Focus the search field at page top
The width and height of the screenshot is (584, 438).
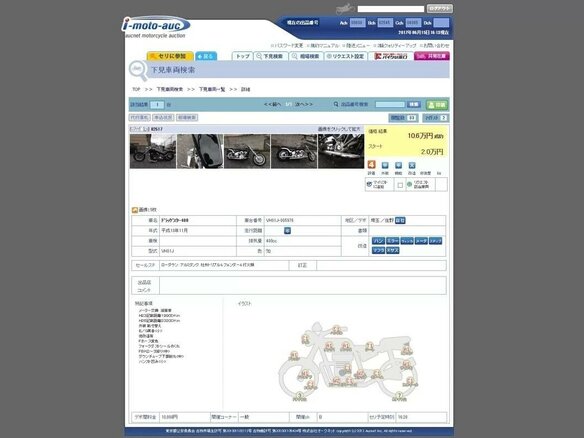[391, 9]
